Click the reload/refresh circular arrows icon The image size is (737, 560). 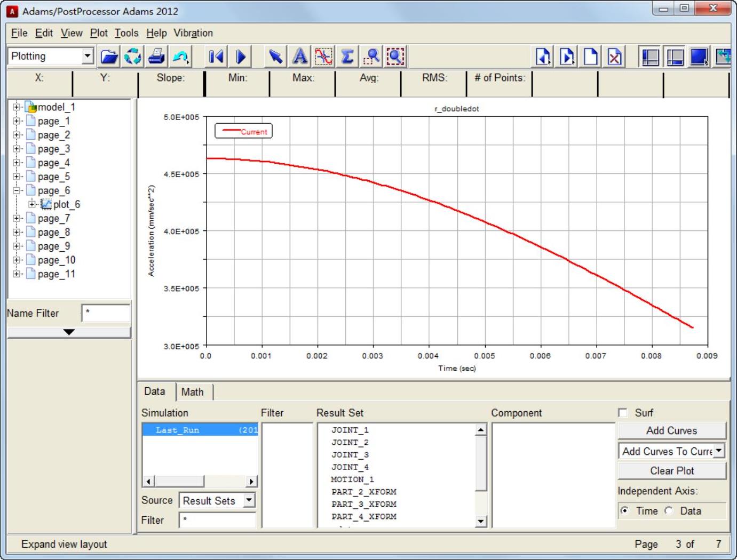pos(132,57)
